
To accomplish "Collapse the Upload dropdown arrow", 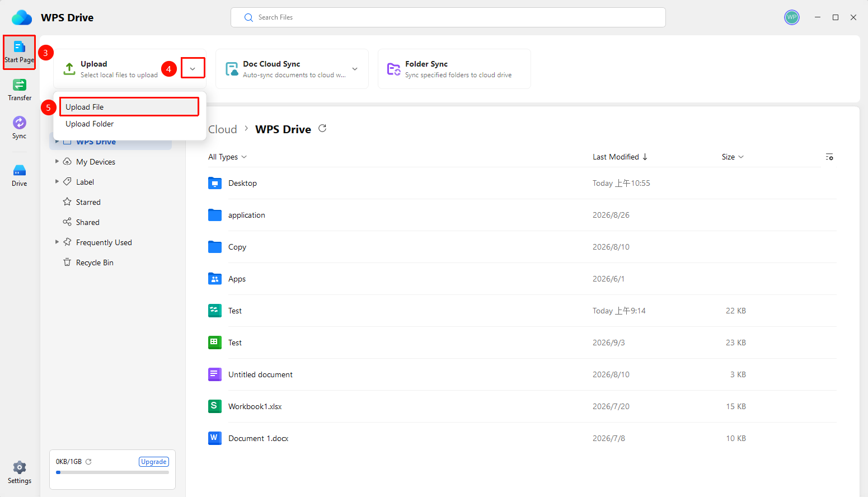I will [x=193, y=68].
